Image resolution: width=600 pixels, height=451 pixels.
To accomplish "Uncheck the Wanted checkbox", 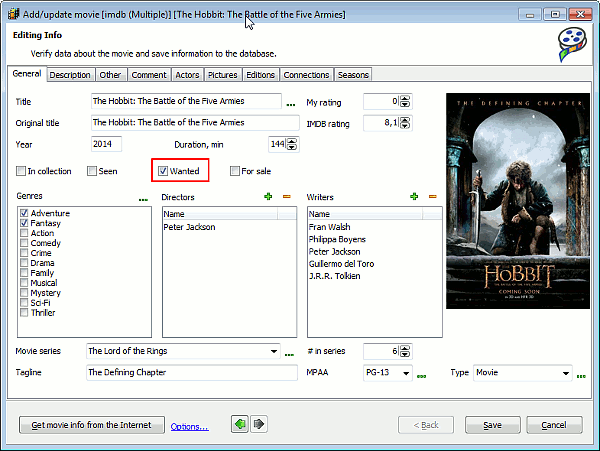I will (163, 171).
